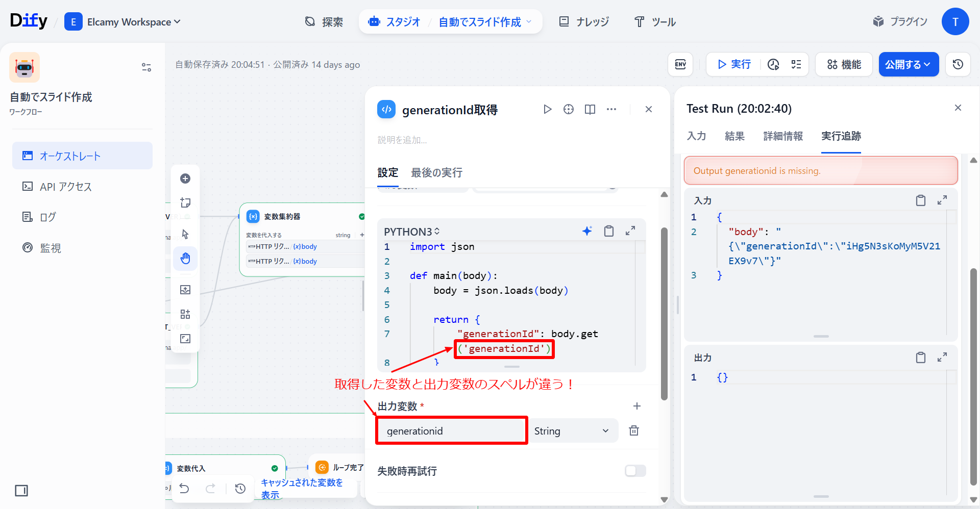The image size is (980, 509).
Task: Open the 結果 tab in Test Run
Action: click(734, 136)
